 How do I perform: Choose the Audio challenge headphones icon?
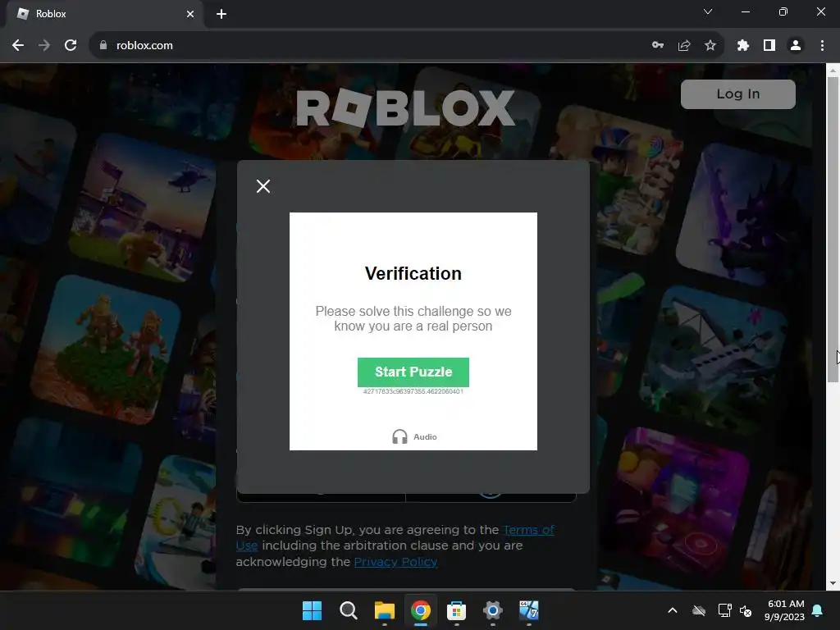(399, 436)
